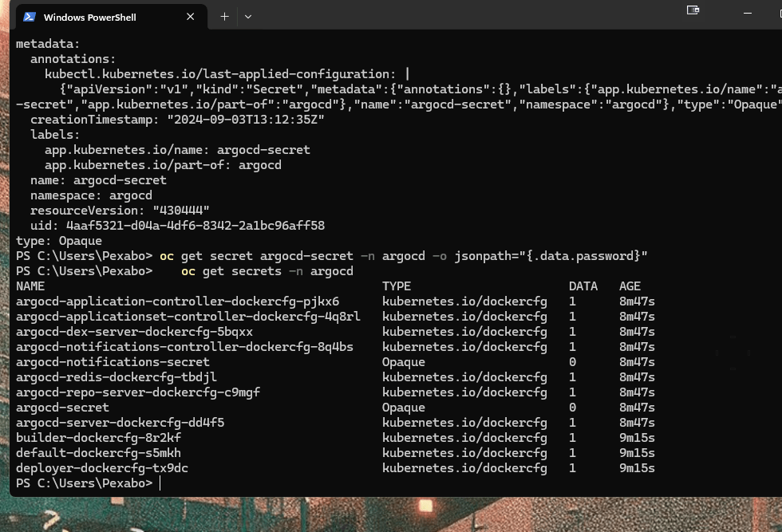Click the 'metadata:' line
This screenshot has height=532, width=782.
48,44
